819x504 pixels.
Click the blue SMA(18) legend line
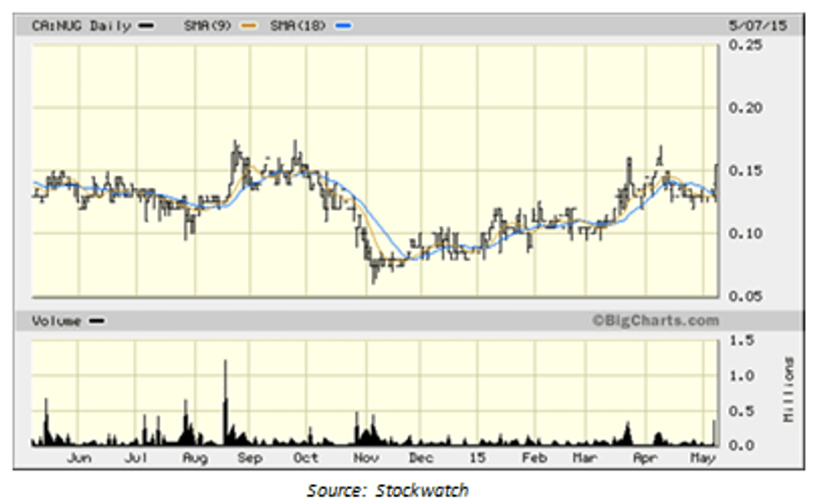click(343, 26)
